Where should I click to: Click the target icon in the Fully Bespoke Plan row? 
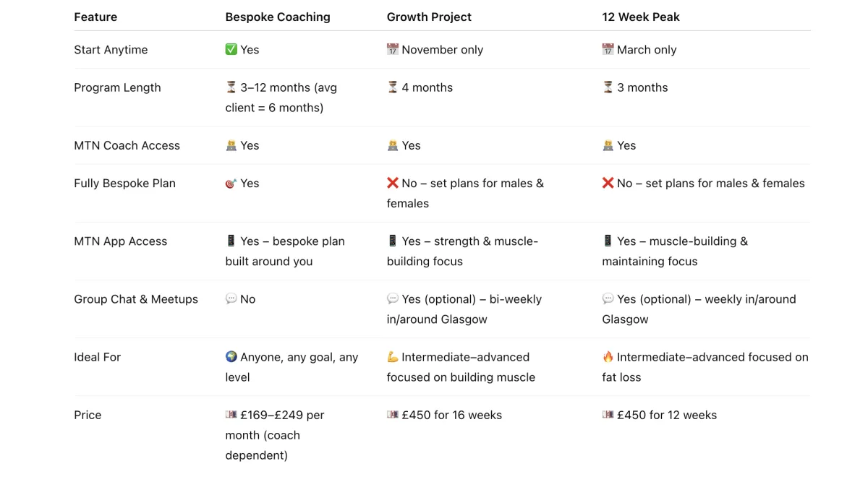point(231,184)
